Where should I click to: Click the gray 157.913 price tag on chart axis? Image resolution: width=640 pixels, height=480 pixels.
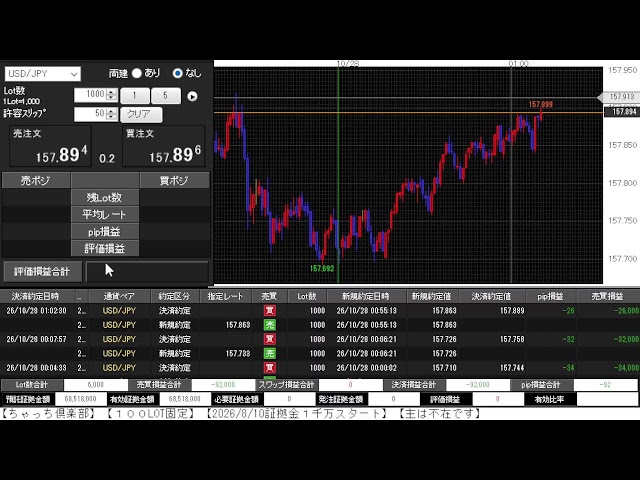[620, 97]
